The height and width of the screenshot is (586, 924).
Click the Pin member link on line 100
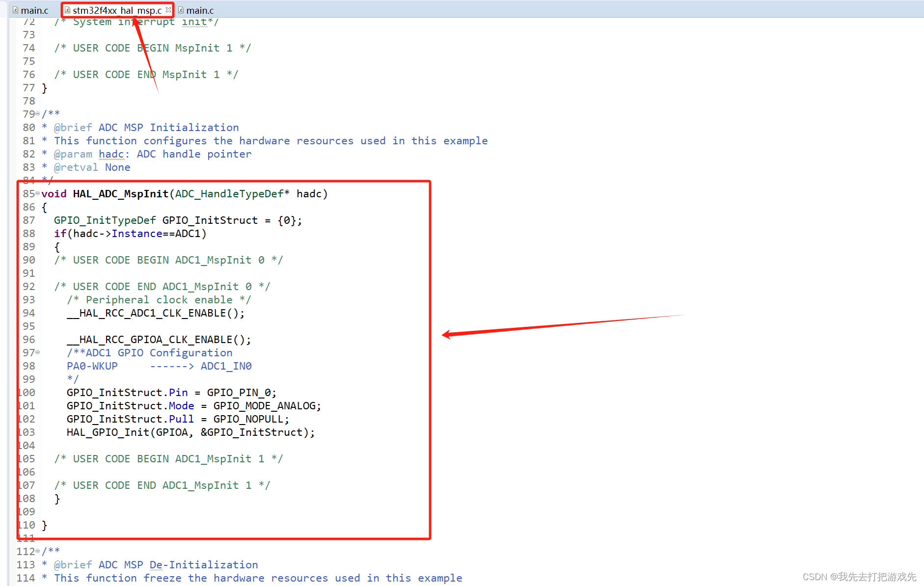(179, 393)
